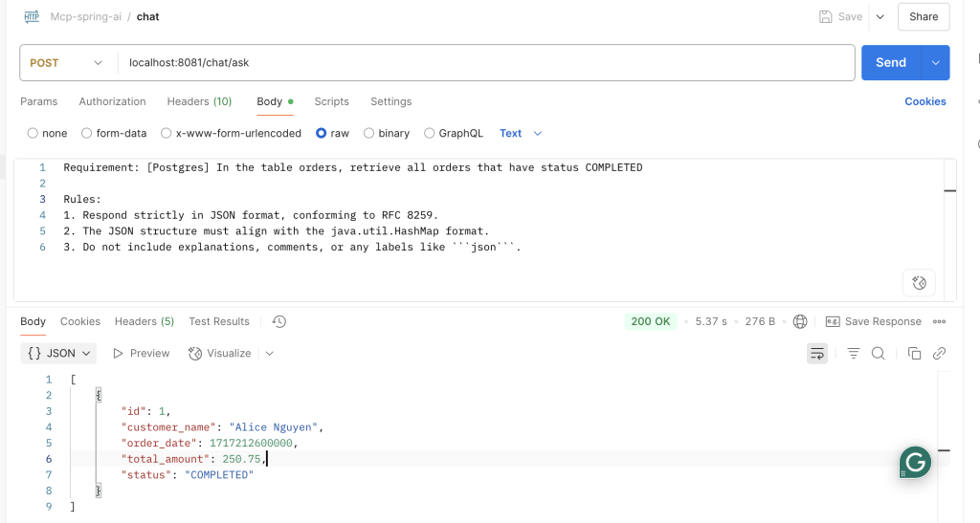
Task: Open response history clock icon
Action: 279,322
